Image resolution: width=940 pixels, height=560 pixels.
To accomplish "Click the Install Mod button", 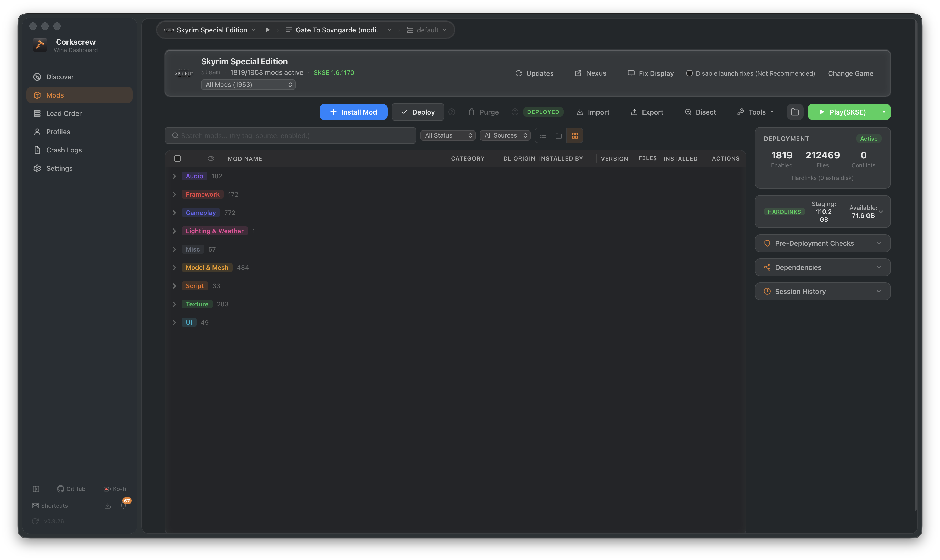I will pyautogui.click(x=353, y=112).
